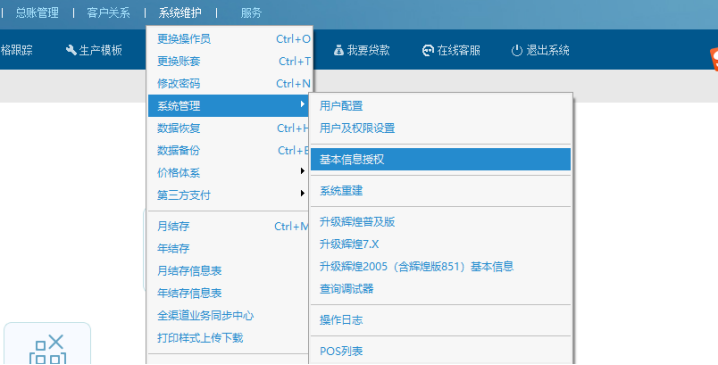Click the 系统管理 submenu arrow
This screenshot has height=365, width=718.
(302, 104)
